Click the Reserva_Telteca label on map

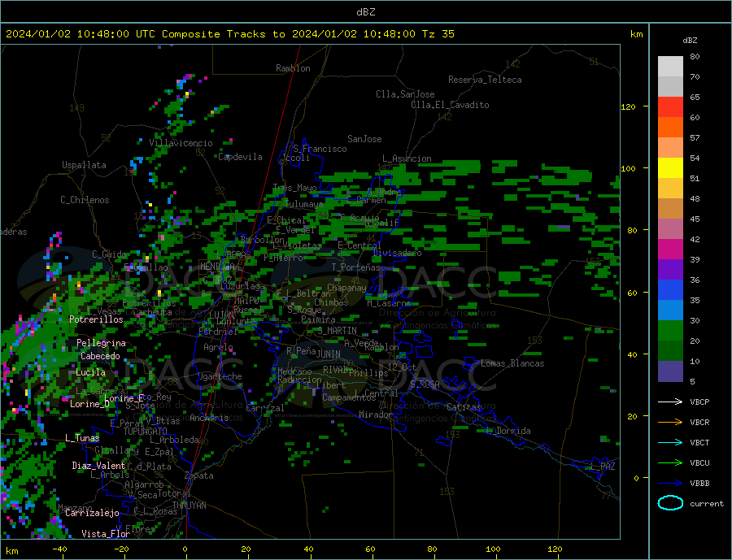(x=485, y=80)
